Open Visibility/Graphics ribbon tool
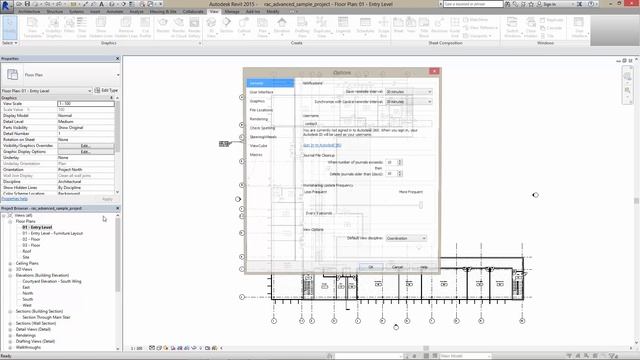 coord(53,27)
